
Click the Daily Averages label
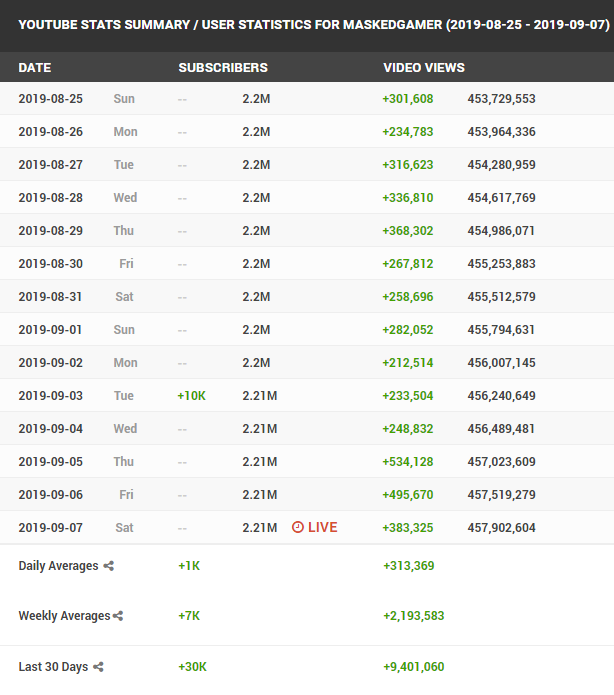(x=59, y=566)
